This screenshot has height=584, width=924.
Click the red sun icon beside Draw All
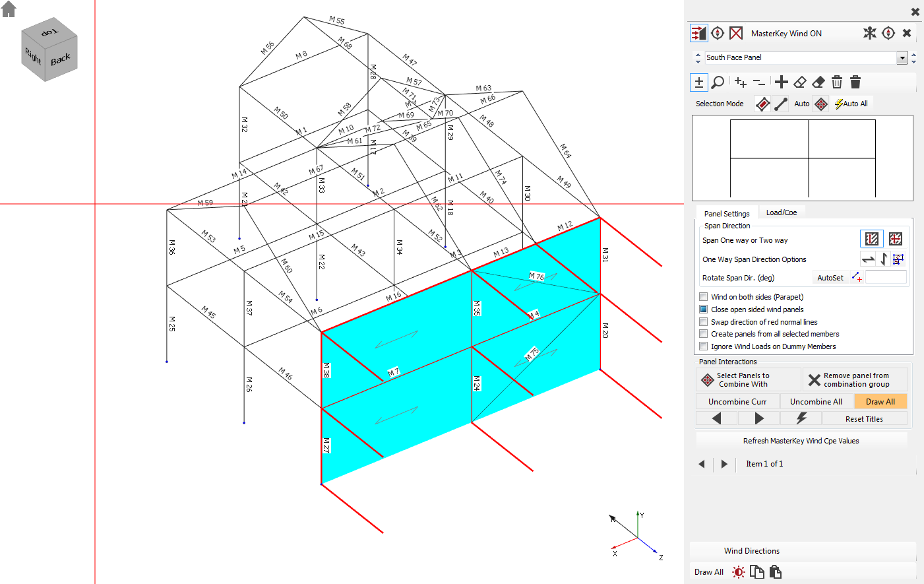[739, 572]
